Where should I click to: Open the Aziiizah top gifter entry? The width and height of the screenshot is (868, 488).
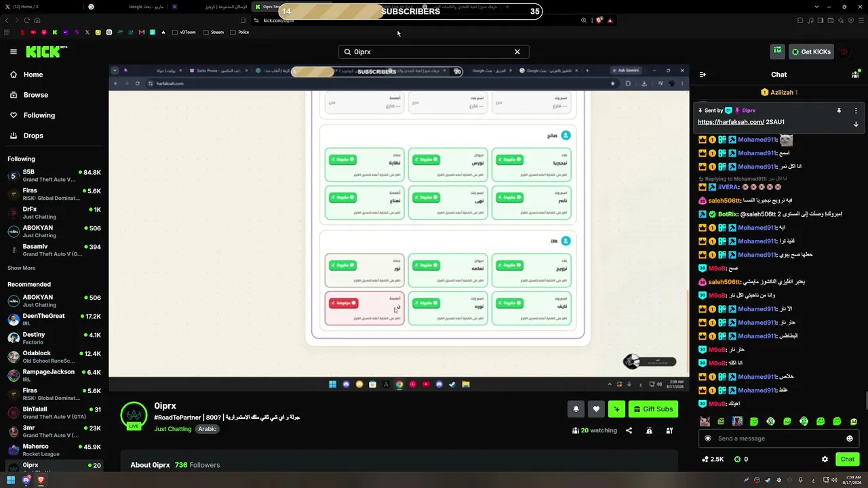[x=779, y=92]
